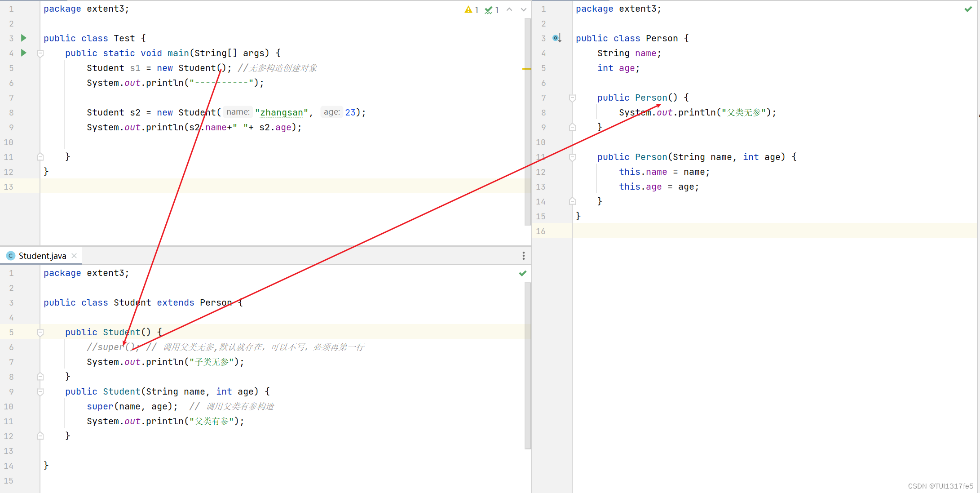Collapse the Person() no-arg constructor fold

(572, 98)
